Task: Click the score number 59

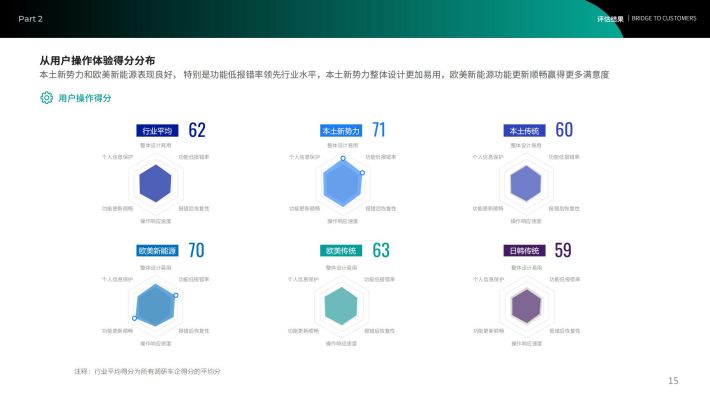Action: [563, 250]
